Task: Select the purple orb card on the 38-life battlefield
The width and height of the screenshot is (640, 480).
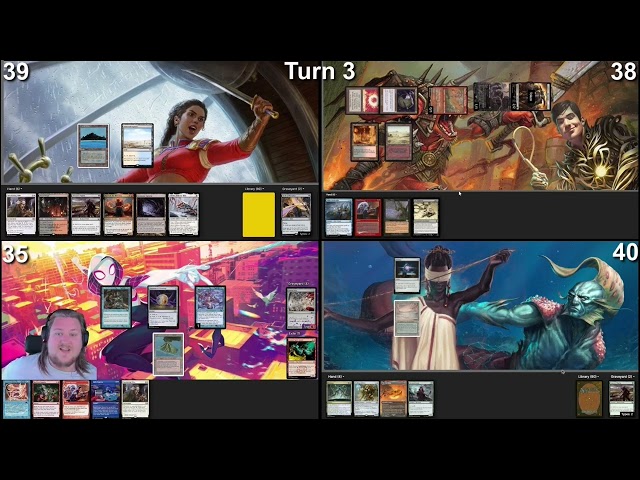Action: [398, 100]
